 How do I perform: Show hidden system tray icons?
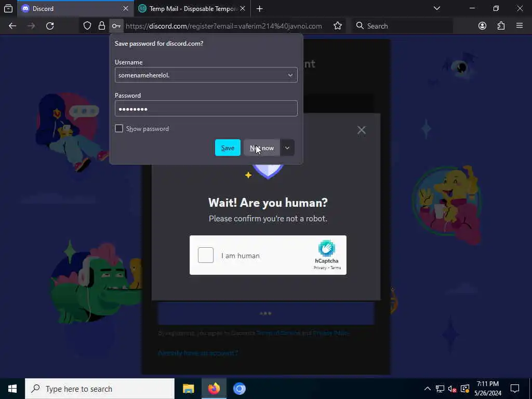(428, 389)
